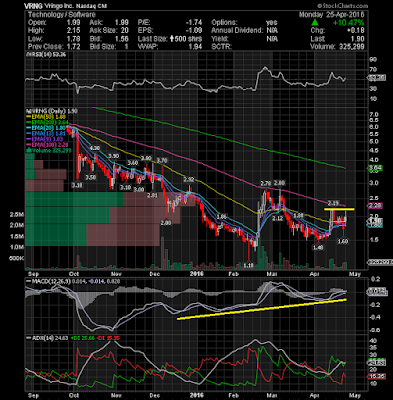Click the 4.20 October high label
Image resolution: width=393 pixels, height=400 pixels.
(95, 148)
